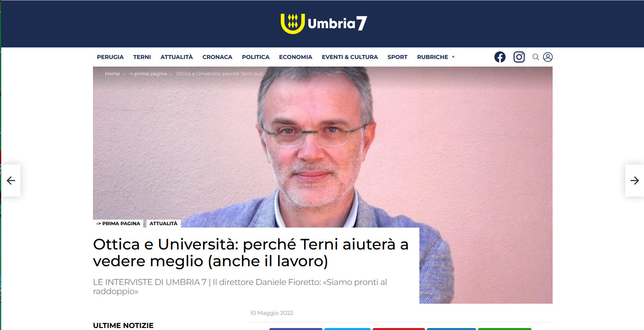This screenshot has height=330, width=644.
Task: Select the Attualità category tag on image
Action: click(164, 224)
